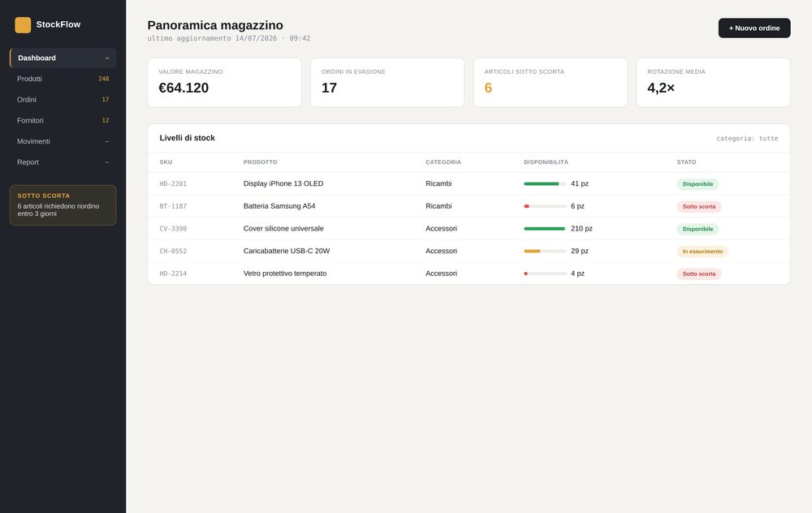This screenshot has height=513, width=812.
Task: Click the 12 badge next to Fornitori
Action: point(106,120)
